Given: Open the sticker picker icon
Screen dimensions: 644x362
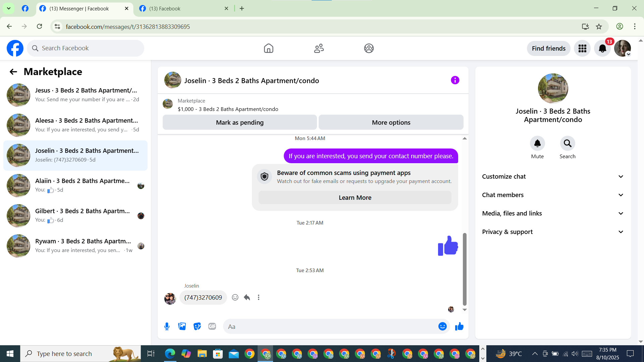Looking at the screenshot, I should tap(197, 326).
